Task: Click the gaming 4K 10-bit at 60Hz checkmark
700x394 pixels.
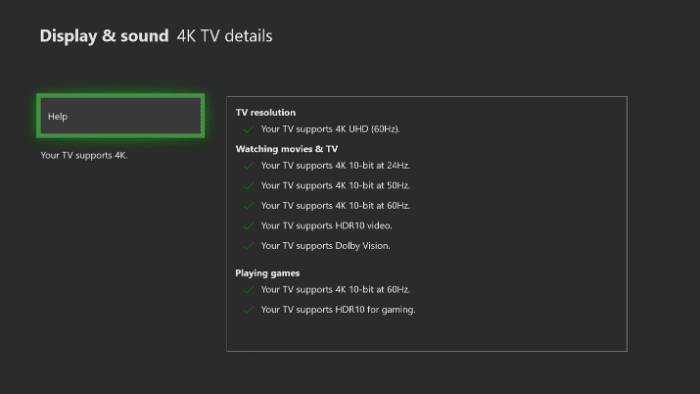Action: click(249, 290)
